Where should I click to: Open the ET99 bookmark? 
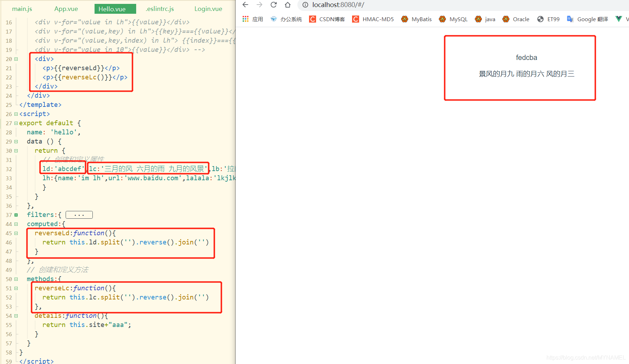click(x=548, y=19)
